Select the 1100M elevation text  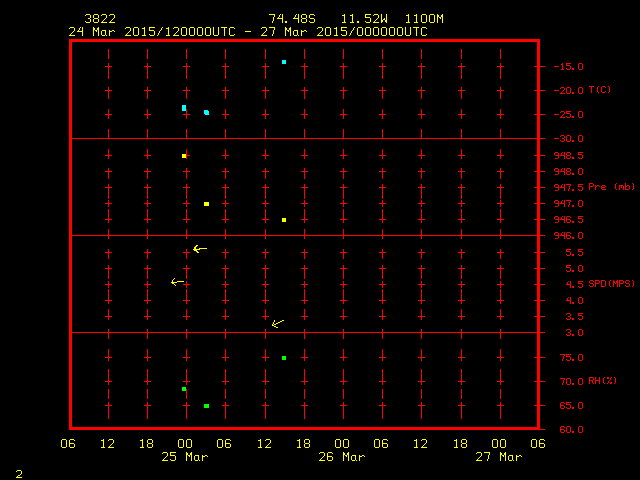click(x=423, y=19)
